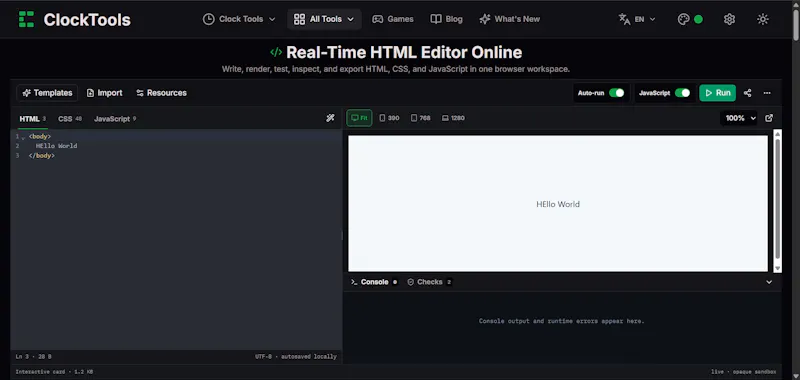Collapse the body tag fold arrow
The width and height of the screenshot is (800, 380).
coord(23,137)
